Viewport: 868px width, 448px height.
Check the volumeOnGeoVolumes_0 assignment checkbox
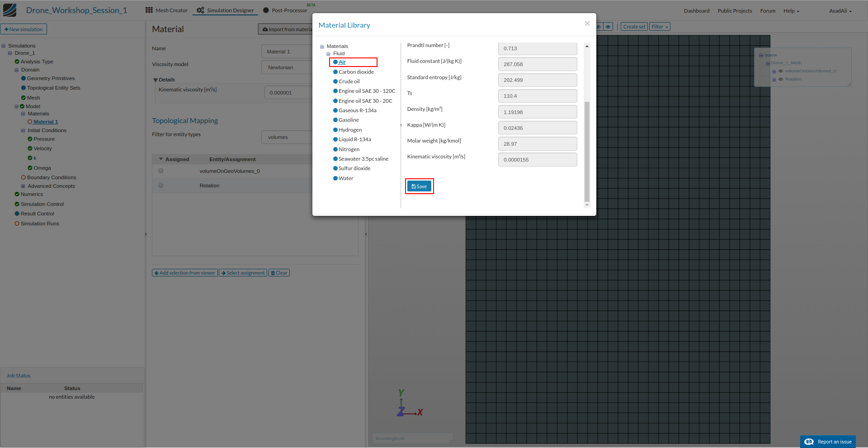coord(161,171)
